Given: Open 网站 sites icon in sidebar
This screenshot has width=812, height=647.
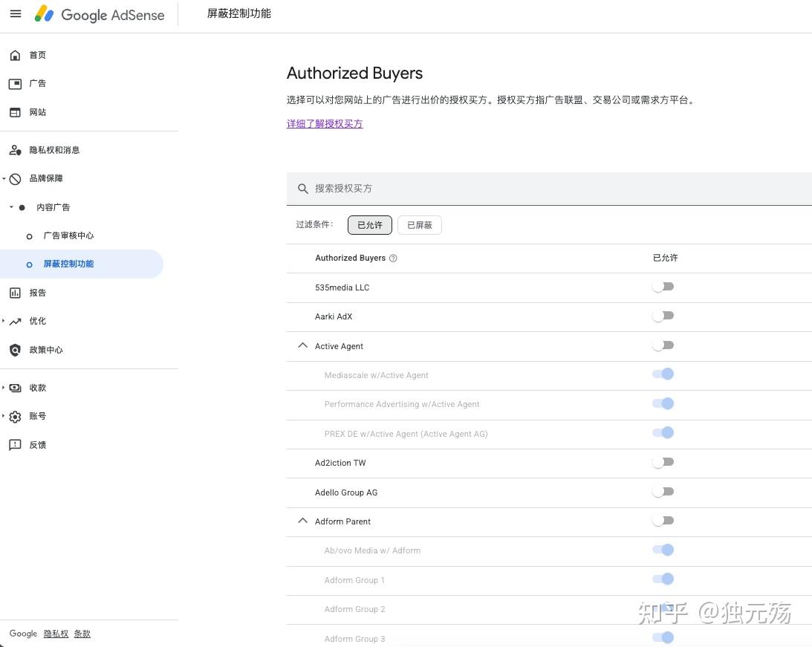Looking at the screenshot, I should [x=15, y=112].
